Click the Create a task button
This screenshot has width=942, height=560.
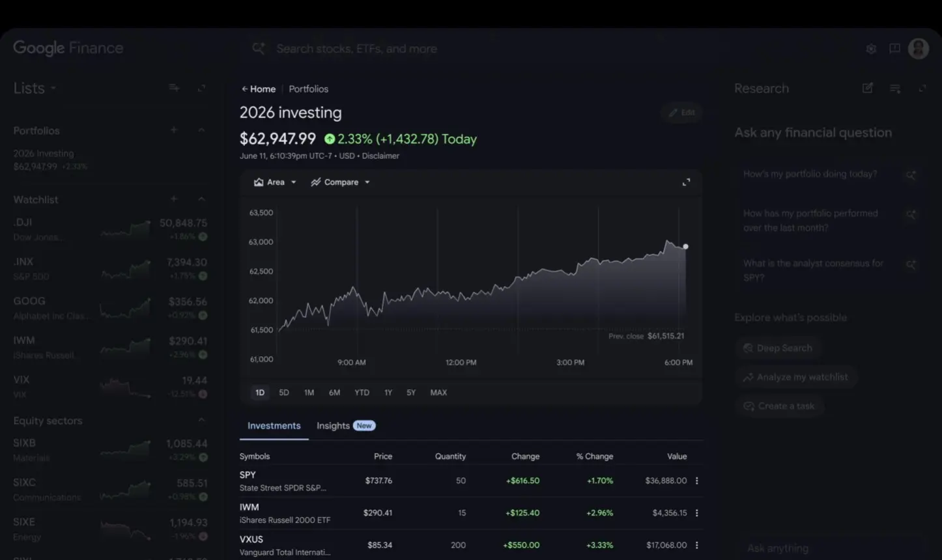779,406
